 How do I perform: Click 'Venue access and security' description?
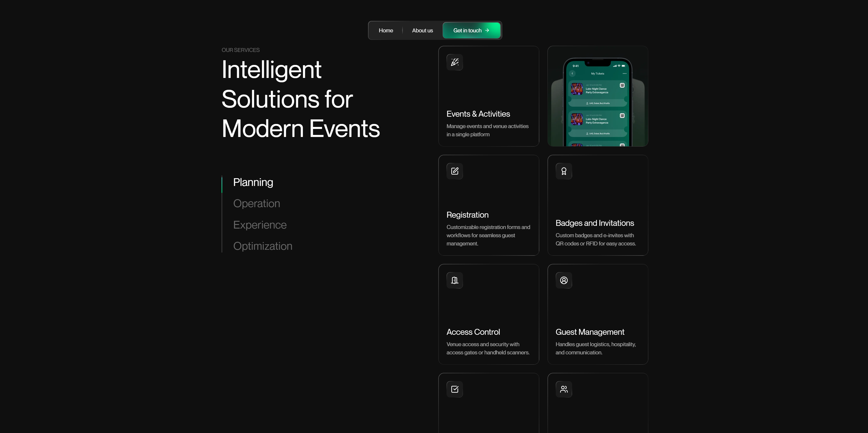coord(488,348)
